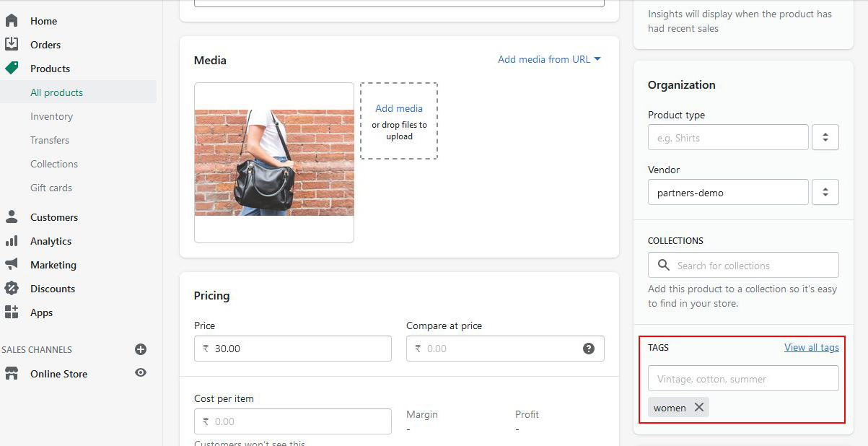The height and width of the screenshot is (446, 868).
Task: Add a sales channel with plus icon
Action: [x=141, y=349]
